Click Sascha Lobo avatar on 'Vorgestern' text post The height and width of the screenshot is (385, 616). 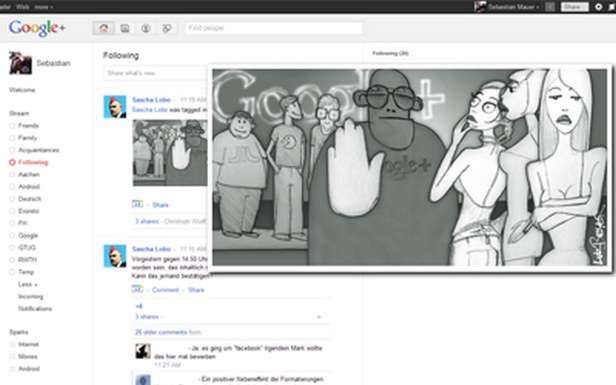(x=115, y=256)
